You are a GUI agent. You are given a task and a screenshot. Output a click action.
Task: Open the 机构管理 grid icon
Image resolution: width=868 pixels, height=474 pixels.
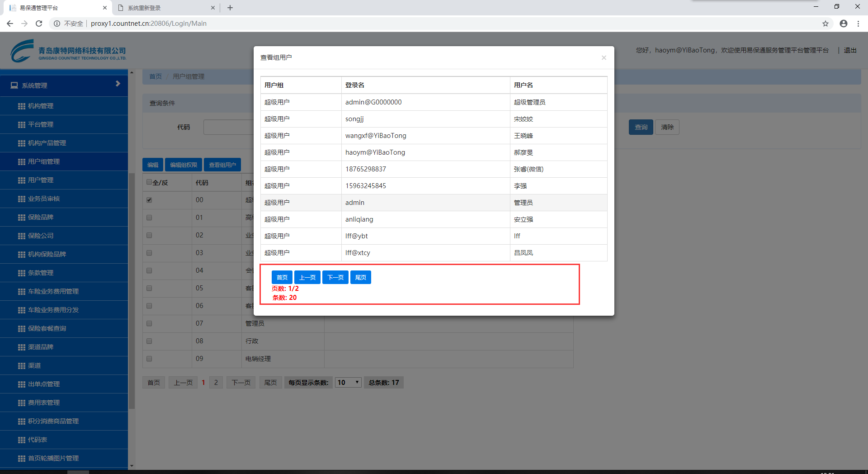(21, 106)
